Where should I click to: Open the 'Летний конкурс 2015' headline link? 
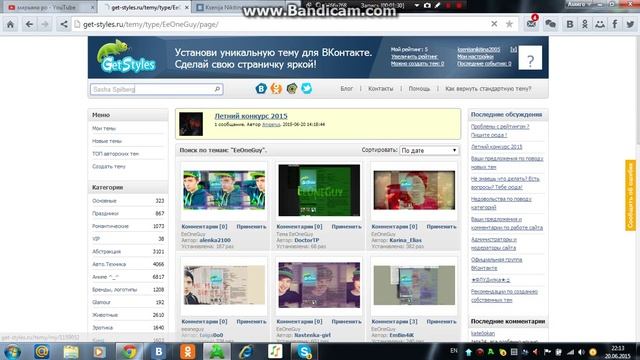(251, 116)
